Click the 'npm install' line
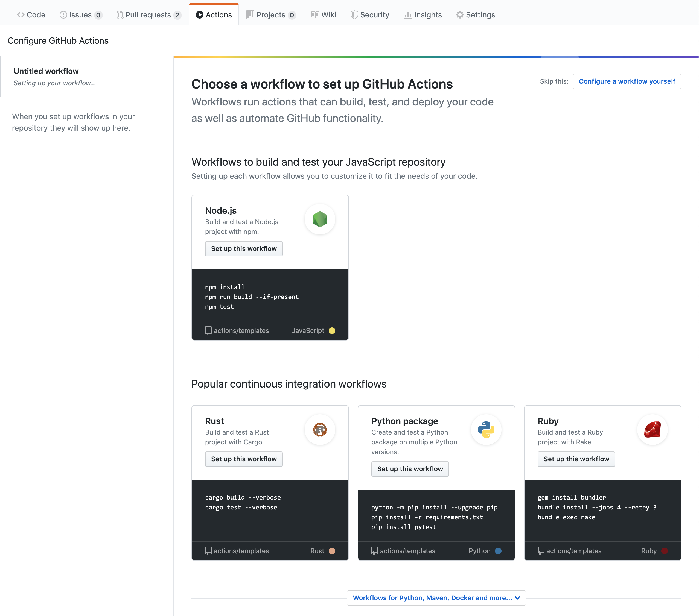The height and width of the screenshot is (616, 699). tap(225, 287)
